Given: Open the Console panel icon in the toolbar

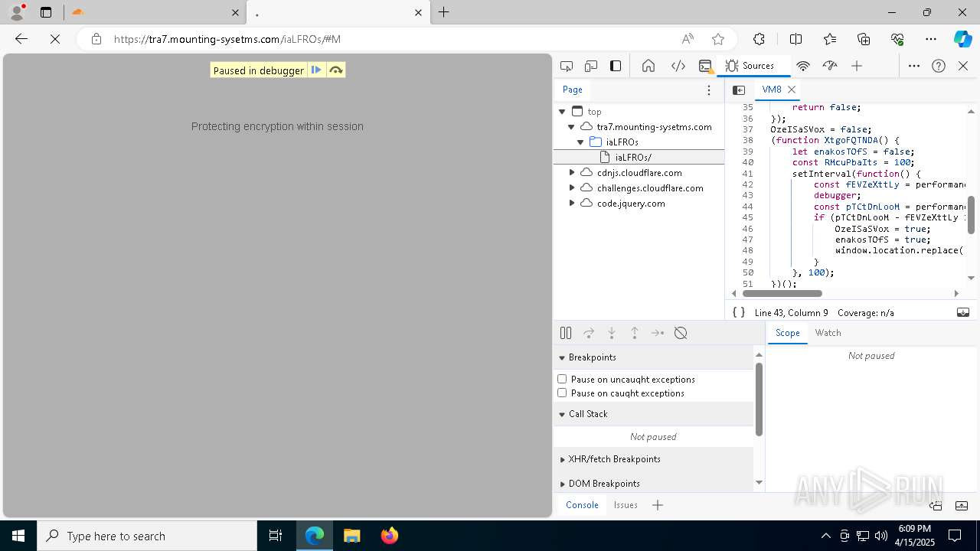Looking at the screenshot, I should (x=705, y=66).
